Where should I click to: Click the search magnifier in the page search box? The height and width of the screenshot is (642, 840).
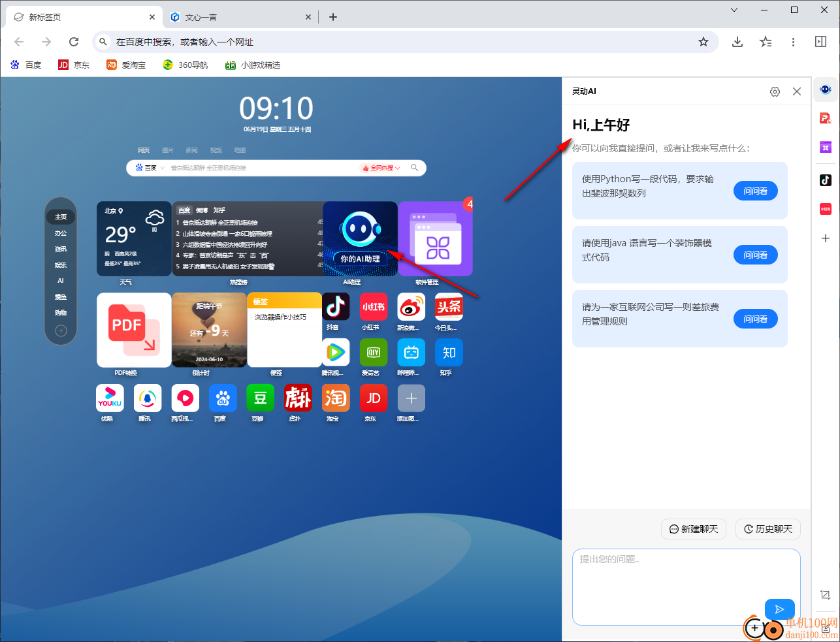[414, 168]
